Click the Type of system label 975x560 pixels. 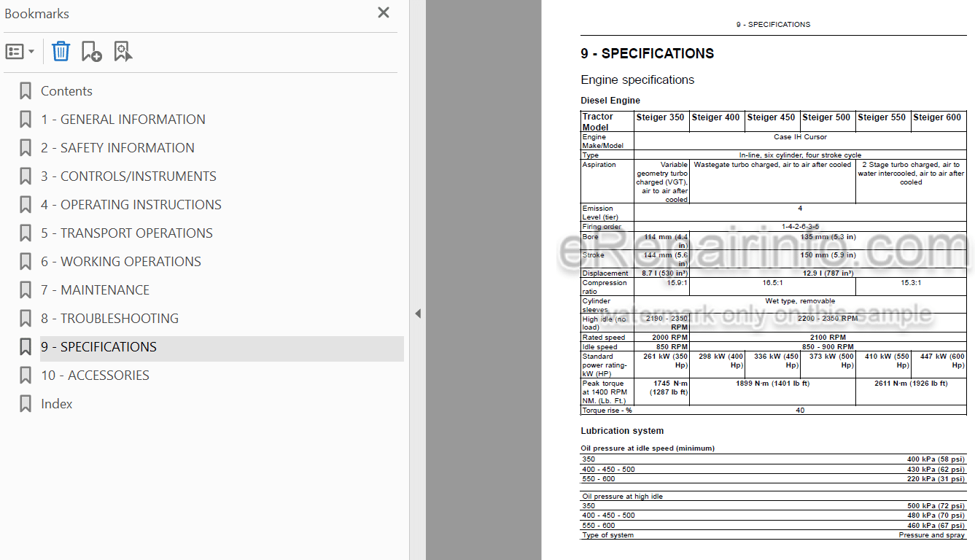coord(607,535)
